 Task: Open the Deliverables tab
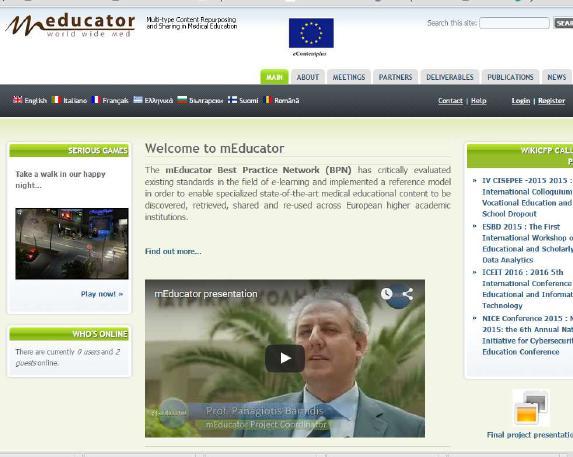(x=449, y=77)
